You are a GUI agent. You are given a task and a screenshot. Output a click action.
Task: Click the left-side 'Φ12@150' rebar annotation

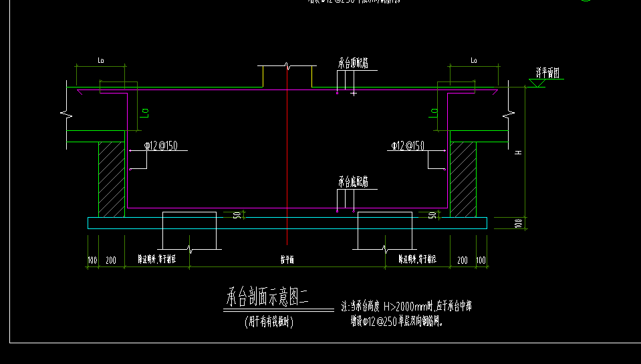pyautogui.click(x=160, y=146)
